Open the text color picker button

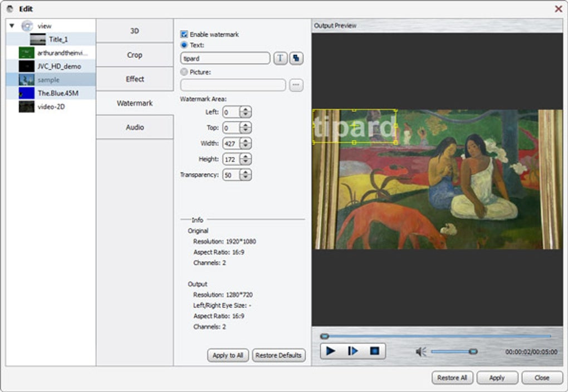[296, 58]
